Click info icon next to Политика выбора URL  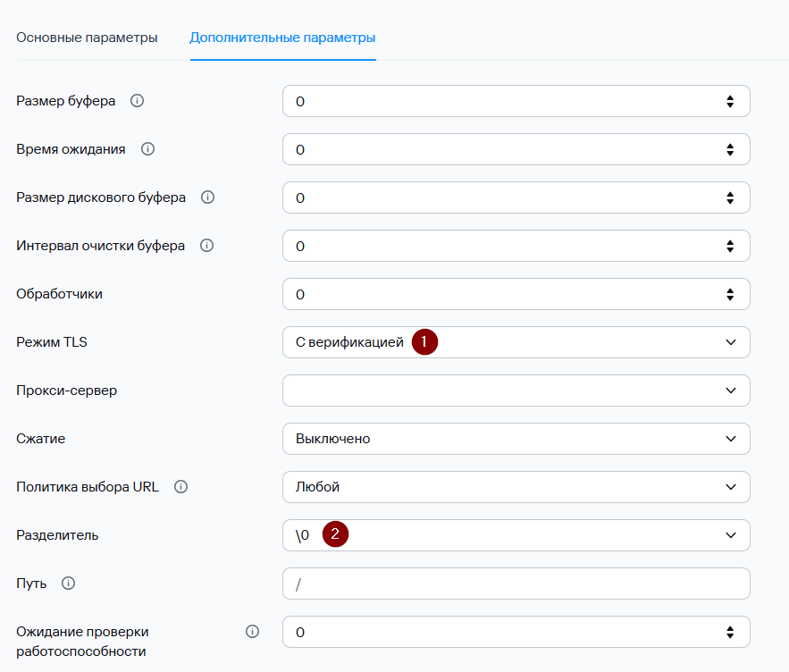point(180,487)
